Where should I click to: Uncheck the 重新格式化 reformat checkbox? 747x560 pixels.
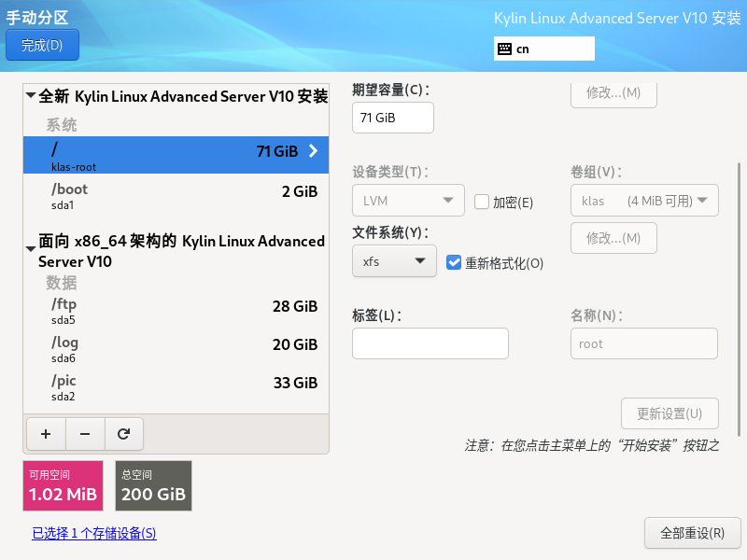455,262
